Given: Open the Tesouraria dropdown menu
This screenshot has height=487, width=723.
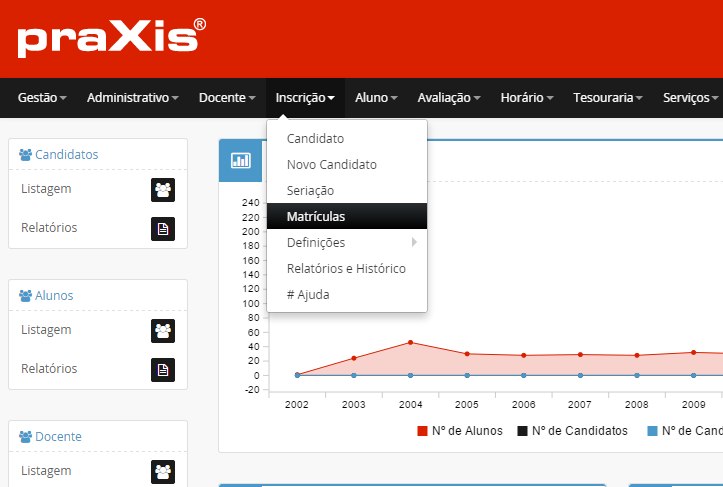Looking at the screenshot, I should point(608,98).
